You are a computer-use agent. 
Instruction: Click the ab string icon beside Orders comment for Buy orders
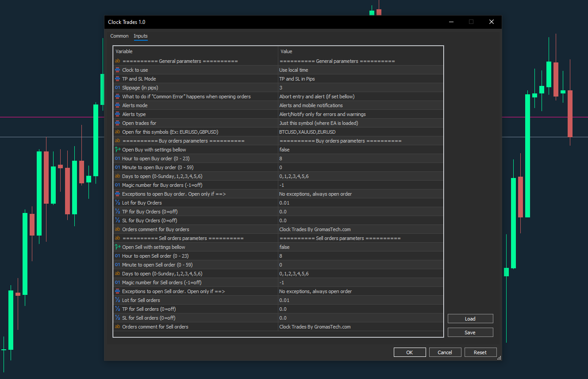pos(117,229)
